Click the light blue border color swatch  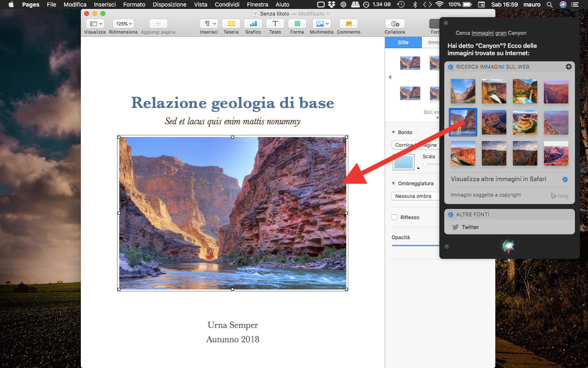[x=403, y=162]
